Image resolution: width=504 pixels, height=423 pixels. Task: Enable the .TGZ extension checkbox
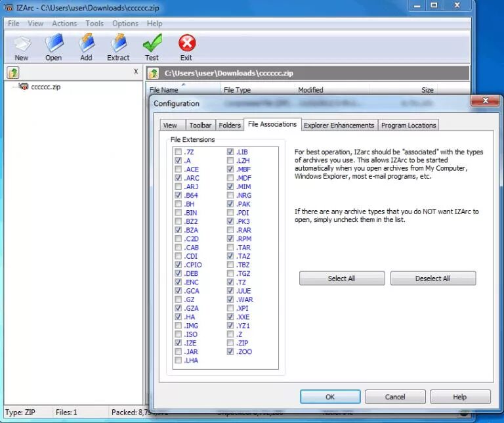tap(230, 273)
